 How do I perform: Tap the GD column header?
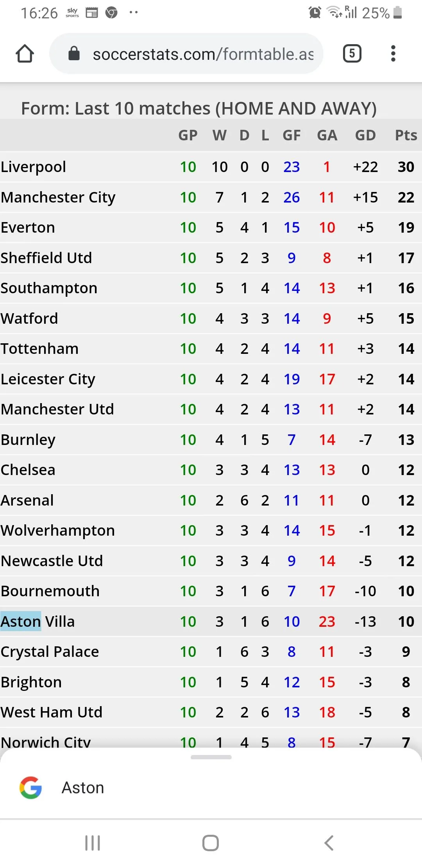[365, 135]
